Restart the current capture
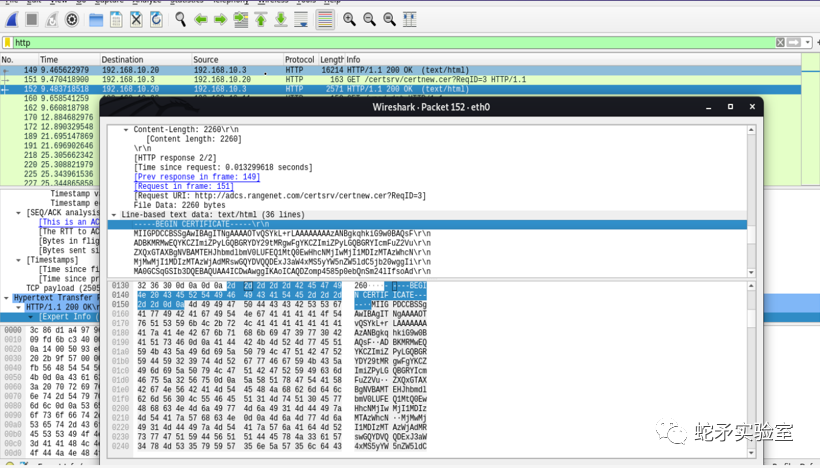The height and width of the screenshot is (468, 820). (52, 20)
